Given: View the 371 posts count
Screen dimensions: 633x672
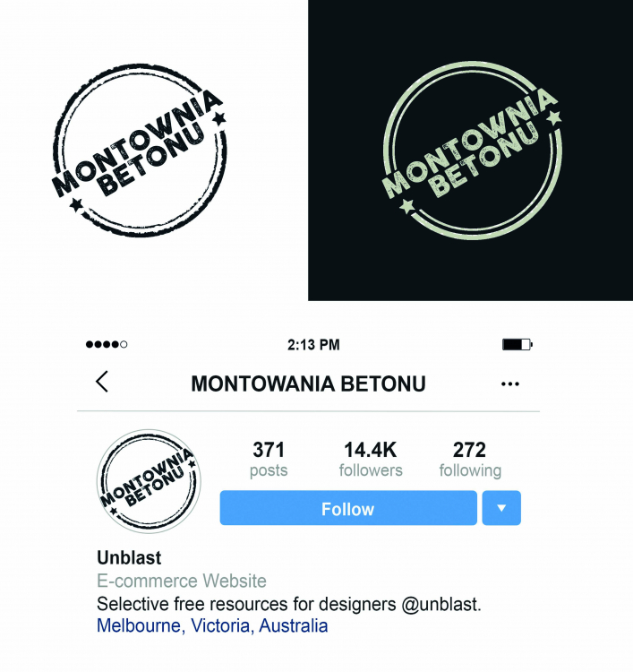Looking at the screenshot, I should tap(269, 459).
